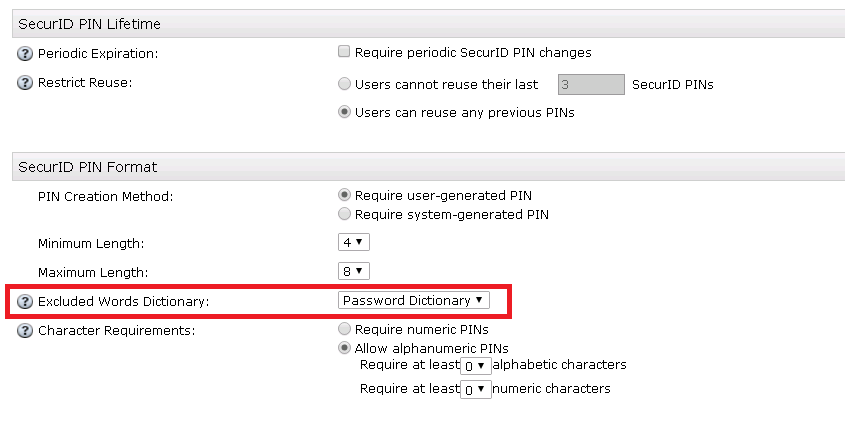Open the Minimum Length dropdown
Image resolution: width=845 pixels, height=428 pixels.
355,243
